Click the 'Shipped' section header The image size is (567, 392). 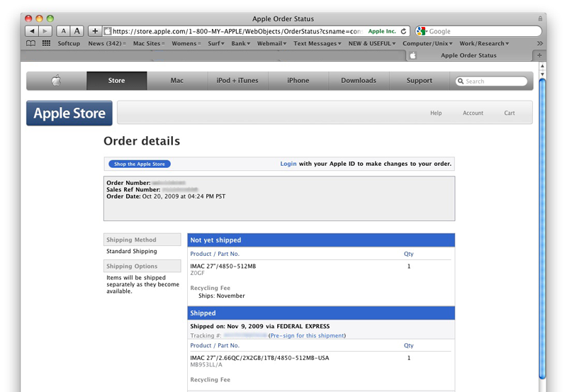pos(321,313)
